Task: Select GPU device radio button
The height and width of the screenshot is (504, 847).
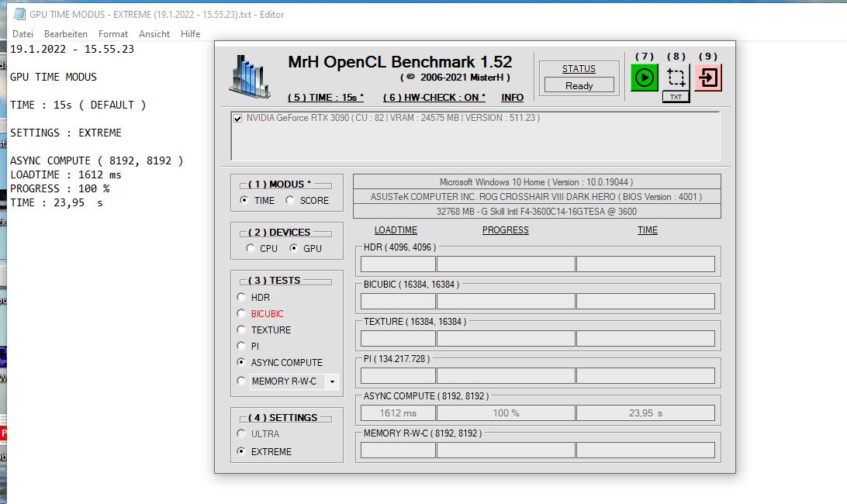Action: click(x=293, y=248)
